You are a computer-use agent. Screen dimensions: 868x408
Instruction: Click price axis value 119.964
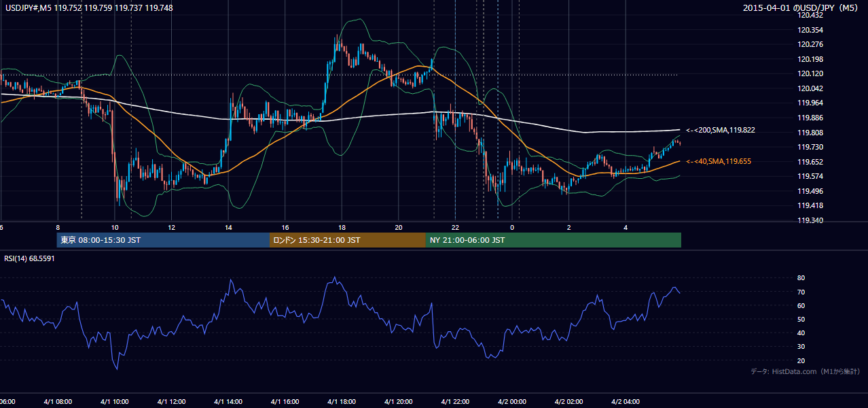[810, 103]
